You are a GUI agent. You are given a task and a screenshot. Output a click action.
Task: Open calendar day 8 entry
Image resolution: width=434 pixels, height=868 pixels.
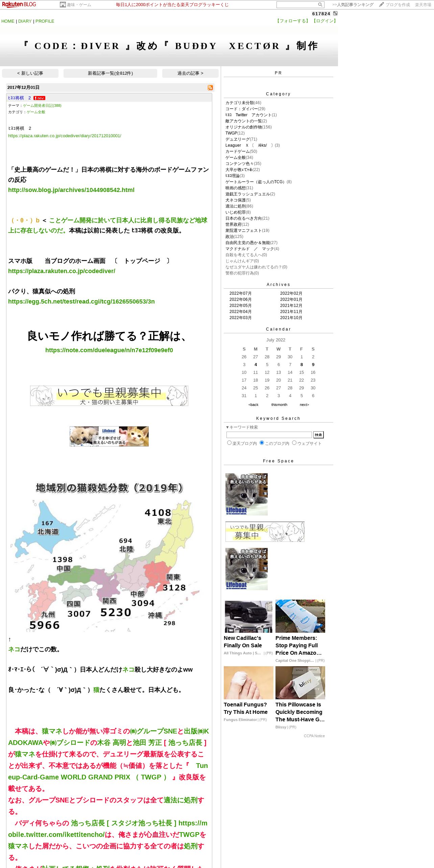tap(302, 365)
